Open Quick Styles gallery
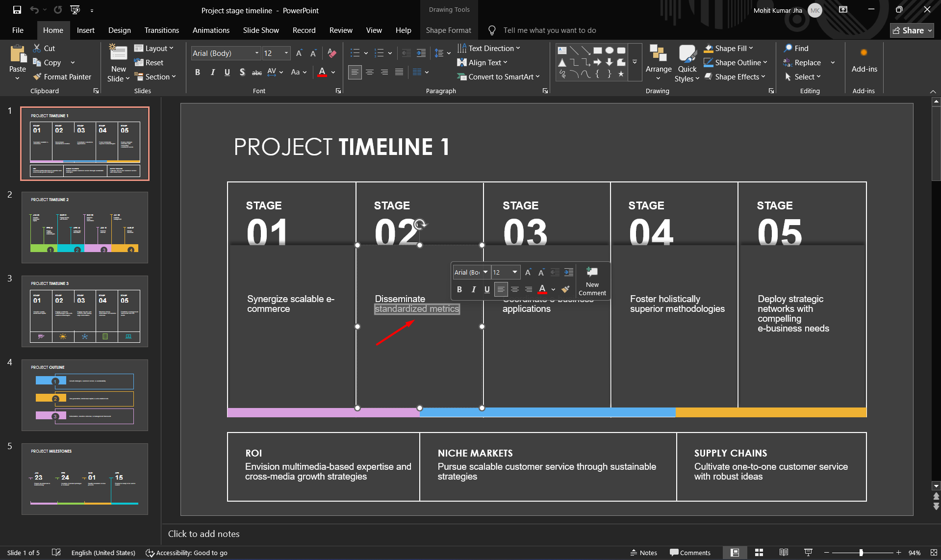The height and width of the screenshot is (560, 941). pos(687,63)
